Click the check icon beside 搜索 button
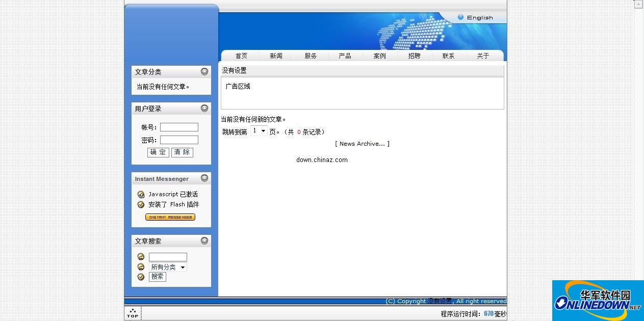 [x=141, y=277]
